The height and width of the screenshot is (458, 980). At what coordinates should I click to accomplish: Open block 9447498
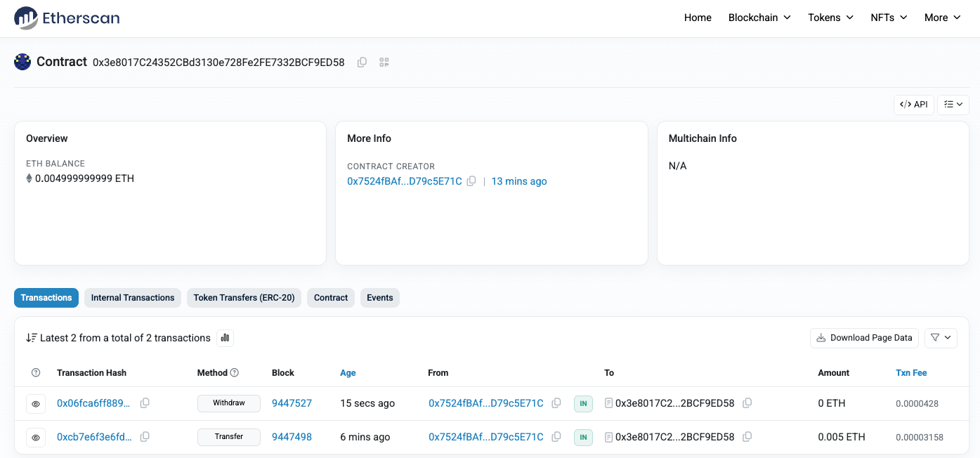click(x=292, y=437)
